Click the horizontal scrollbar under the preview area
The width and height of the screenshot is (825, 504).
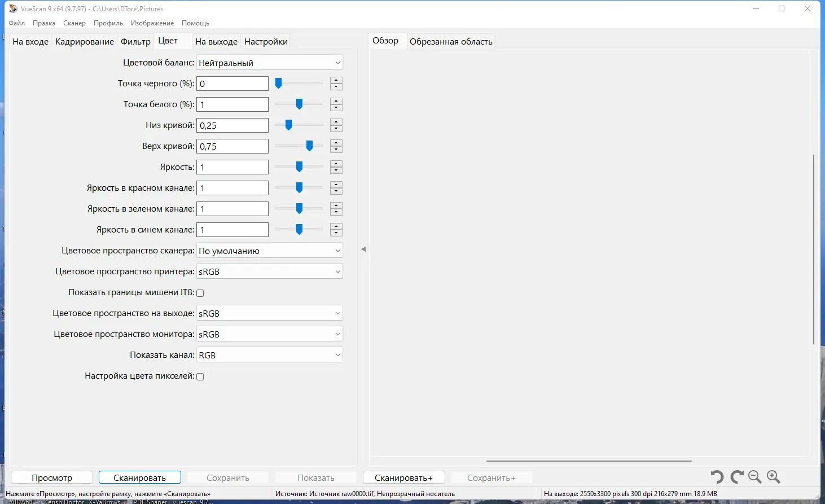(589, 461)
